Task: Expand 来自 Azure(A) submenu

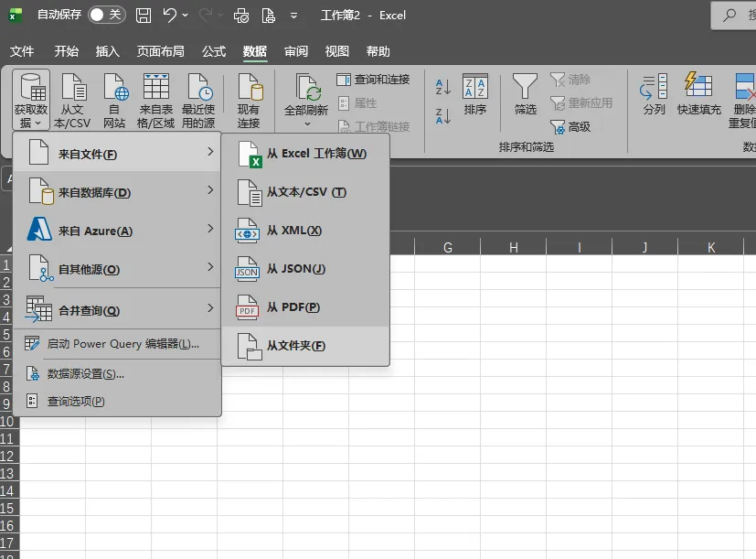Action: tap(117, 230)
